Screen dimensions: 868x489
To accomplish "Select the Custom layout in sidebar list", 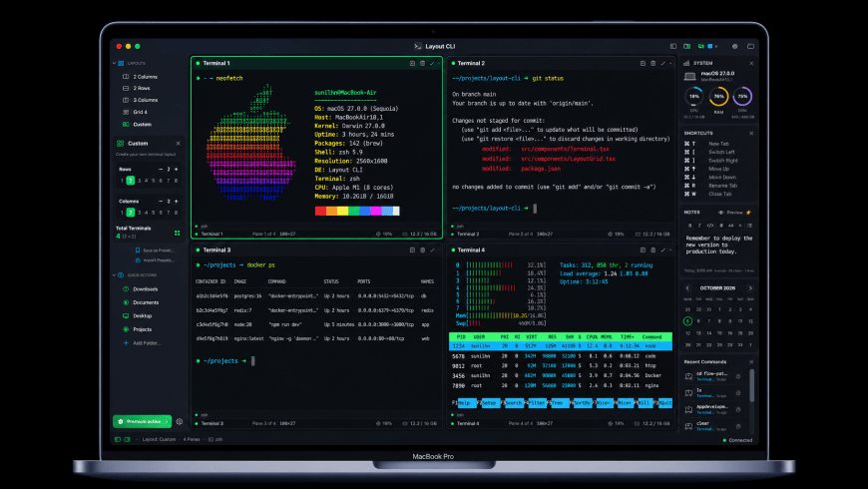I will (x=138, y=124).
